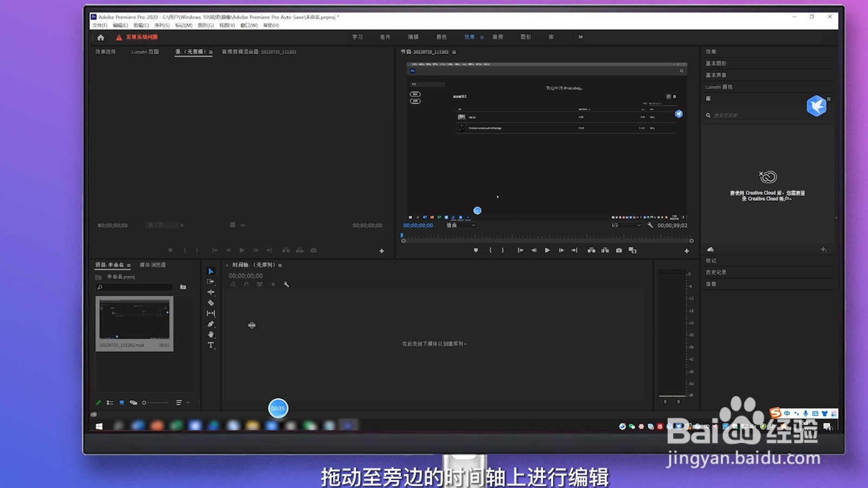Adjust the thumbnail zoom slider in project panel
The image size is (868, 488).
coord(145,402)
